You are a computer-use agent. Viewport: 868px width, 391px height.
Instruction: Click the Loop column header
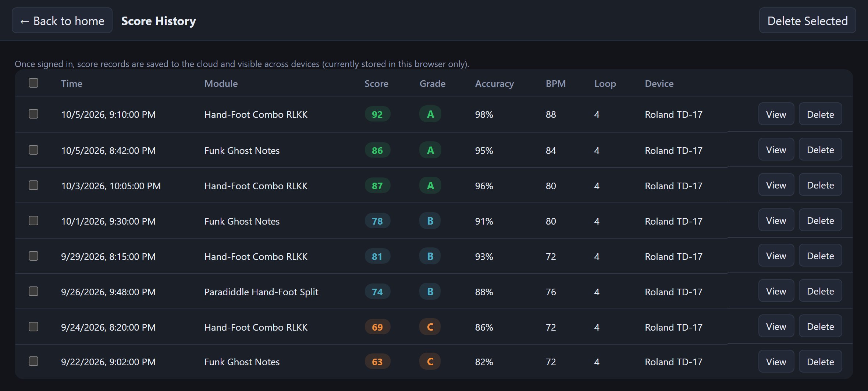[x=605, y=84]
